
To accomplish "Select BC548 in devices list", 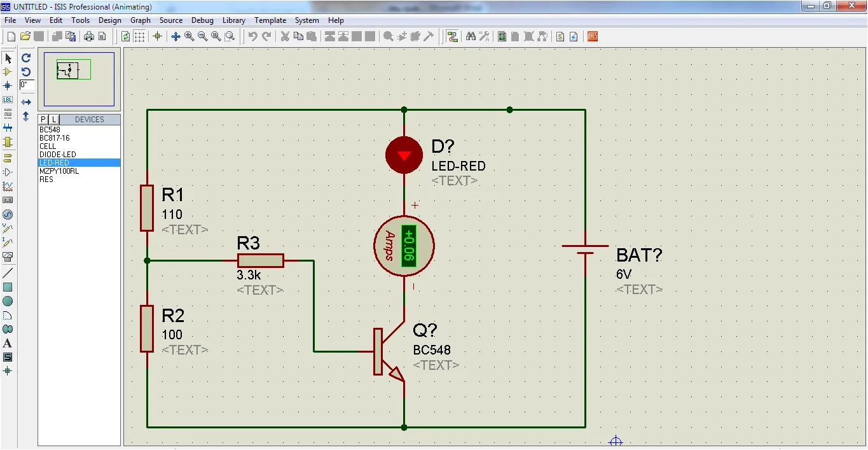I will tap(79, 130).
